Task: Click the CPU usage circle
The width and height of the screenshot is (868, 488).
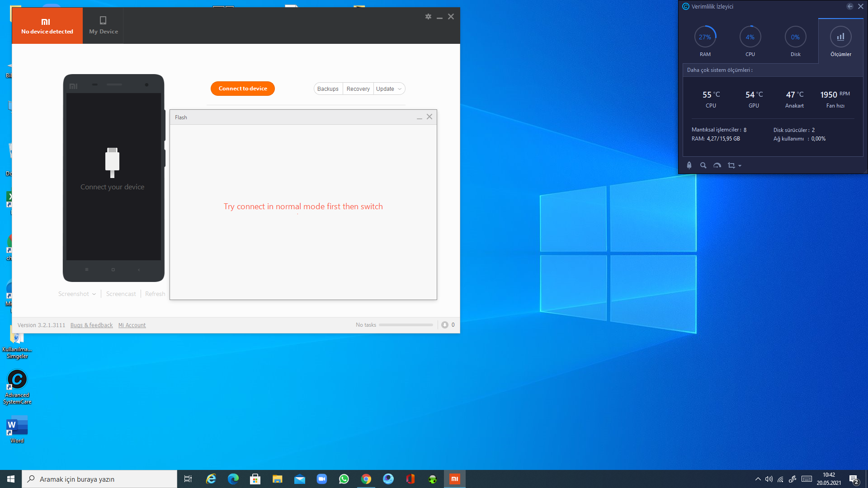Action: (x=750, y=37)
